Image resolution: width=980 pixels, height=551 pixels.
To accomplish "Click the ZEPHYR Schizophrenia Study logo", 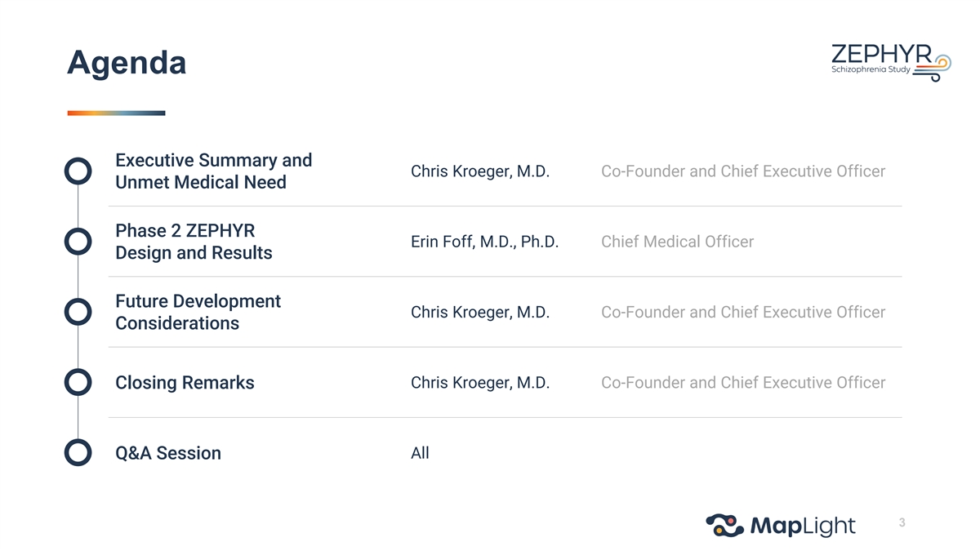I will 891,61.
